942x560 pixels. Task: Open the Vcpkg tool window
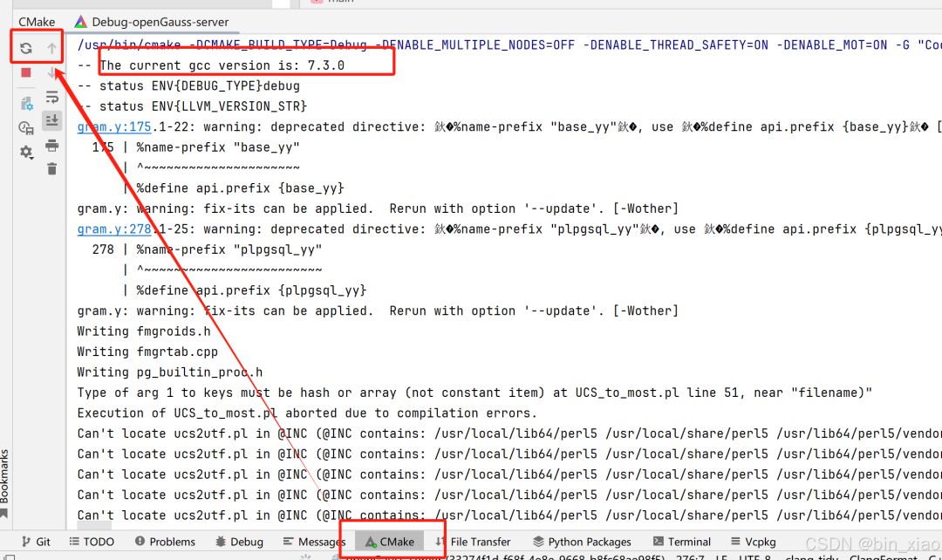tap(754, 542)
